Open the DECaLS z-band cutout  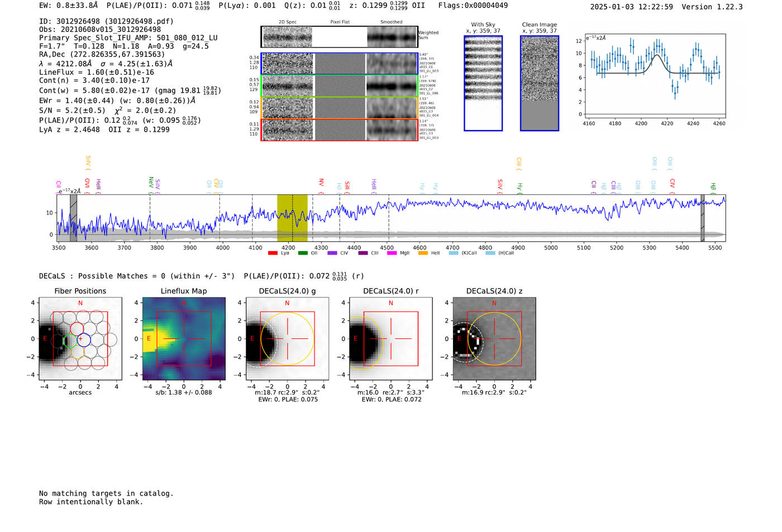click(494, 339)
